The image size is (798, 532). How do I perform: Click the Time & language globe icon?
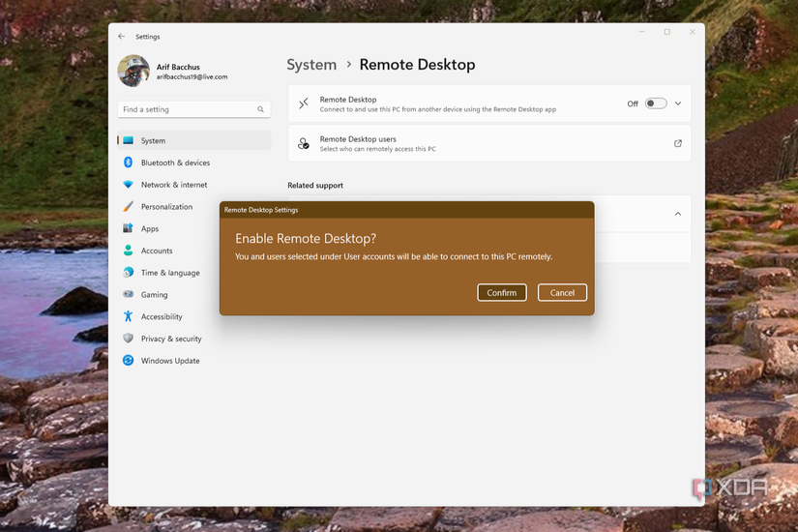(129, 273)
